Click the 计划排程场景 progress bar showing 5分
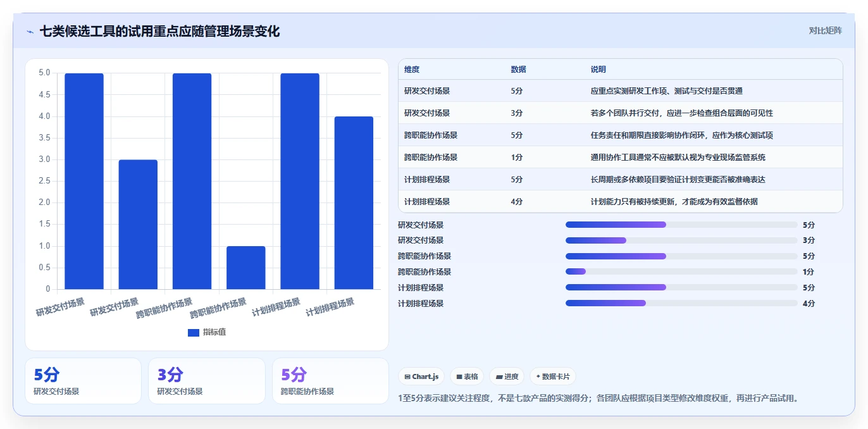 pos(681,287)
